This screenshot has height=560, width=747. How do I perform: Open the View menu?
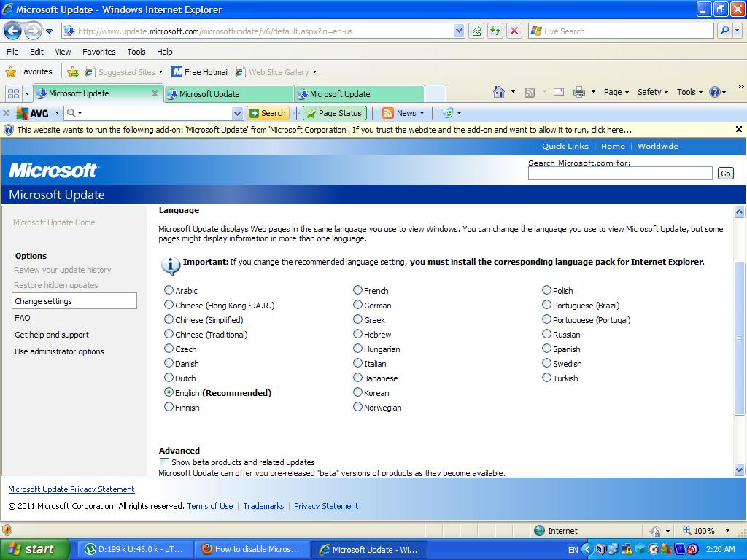pyautogui.click(x=63, y=52)
